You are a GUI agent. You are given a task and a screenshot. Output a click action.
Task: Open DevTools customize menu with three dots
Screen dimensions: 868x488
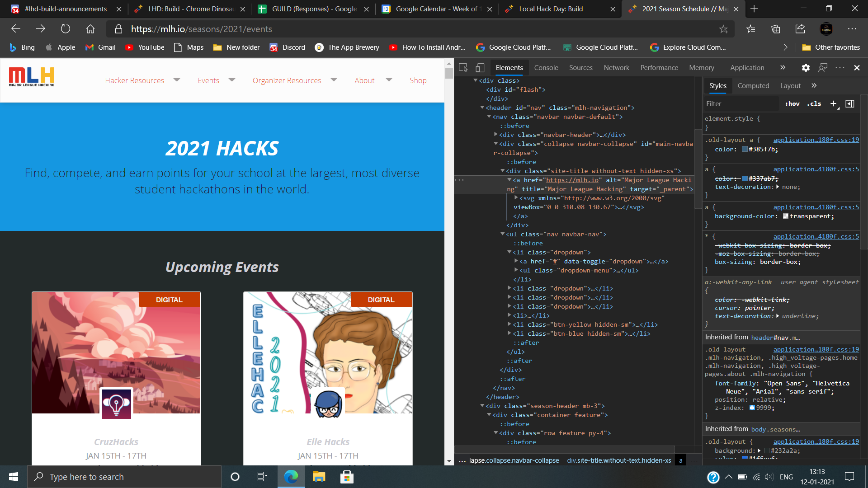[840, 68]
